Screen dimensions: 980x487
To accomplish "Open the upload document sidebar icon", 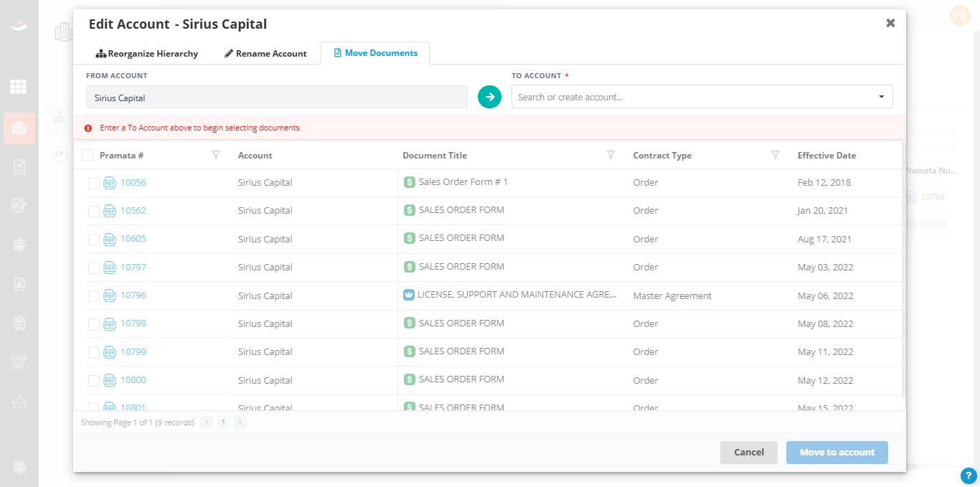I will click(x=19, y=166).
